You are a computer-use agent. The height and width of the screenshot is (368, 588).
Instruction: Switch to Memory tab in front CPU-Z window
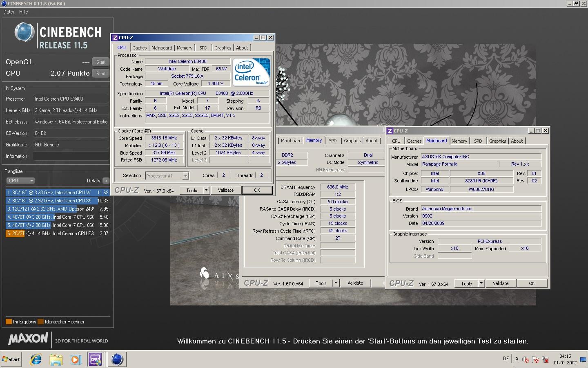click(x=185, y=48)
